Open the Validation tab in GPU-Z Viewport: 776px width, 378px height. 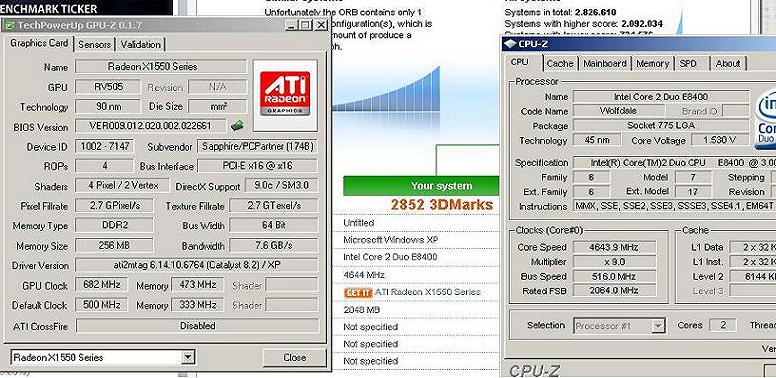point(141,45)
